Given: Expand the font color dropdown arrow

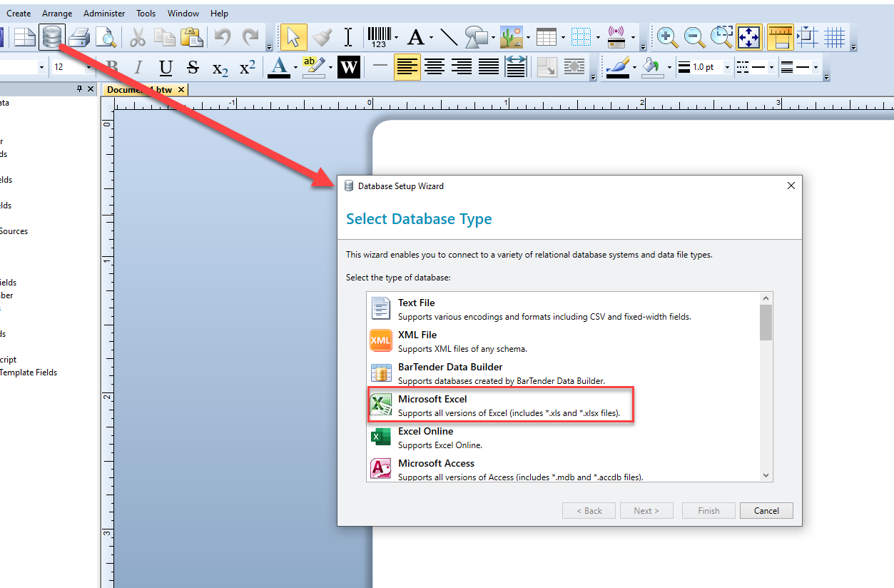Looking at the screenshot, I should pyautogui.click(x=295, y=67).
